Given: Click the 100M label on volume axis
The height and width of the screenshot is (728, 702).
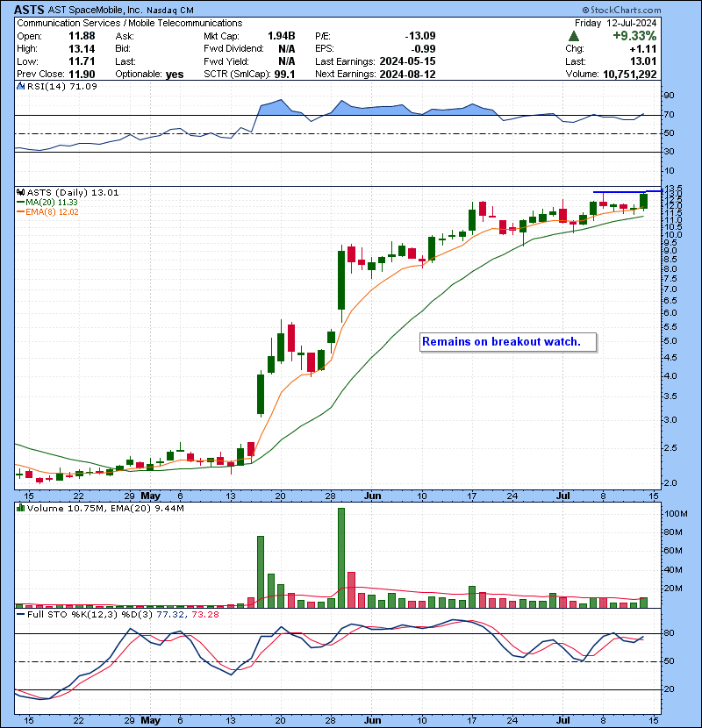Looking at the screenshot, I should click(676, 514).
